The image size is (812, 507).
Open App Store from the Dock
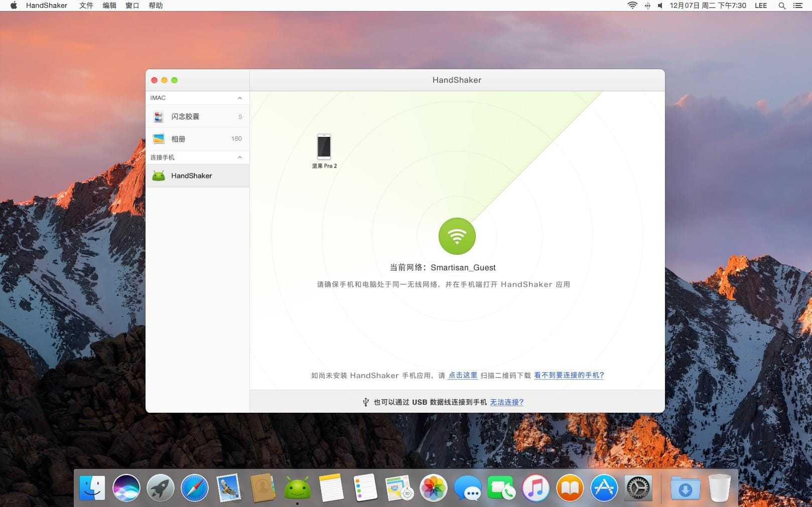click(603, 488)
